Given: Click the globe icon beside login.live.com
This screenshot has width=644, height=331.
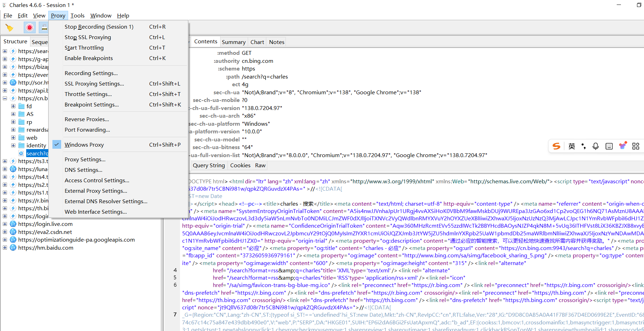Looking at the screenshot, I should (x=13, y=224).
